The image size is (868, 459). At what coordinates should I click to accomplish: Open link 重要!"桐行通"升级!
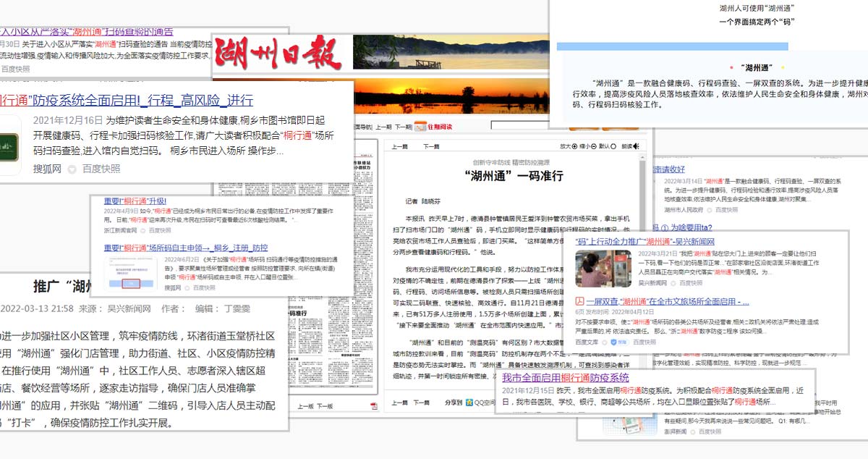click(135, 201)
